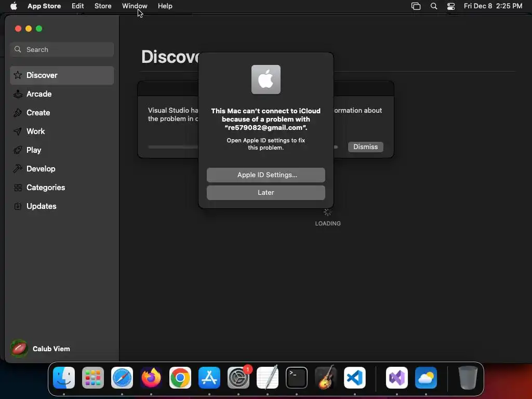The image size is (532, 399).
Task: Open System Settings from the Dock
Action: 238,378
